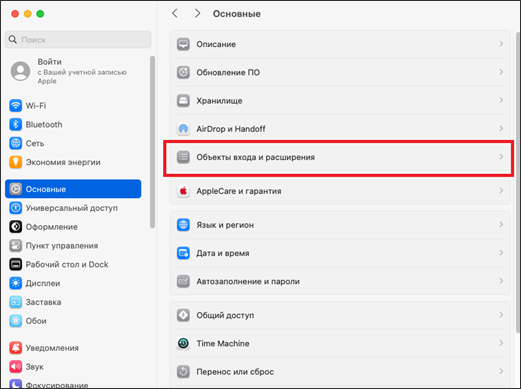Click the Экономия энергии bulb icon

[15, 162]
